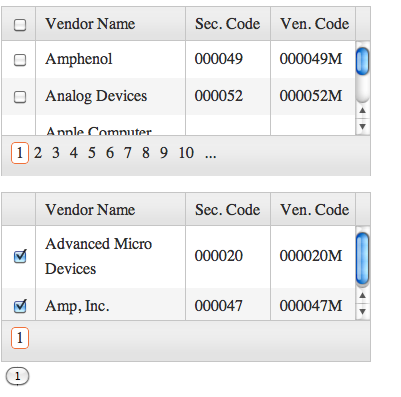Click the top grid's scroll down arrow
This screenshot has height=397, width=401.
[x=363, y=127]
